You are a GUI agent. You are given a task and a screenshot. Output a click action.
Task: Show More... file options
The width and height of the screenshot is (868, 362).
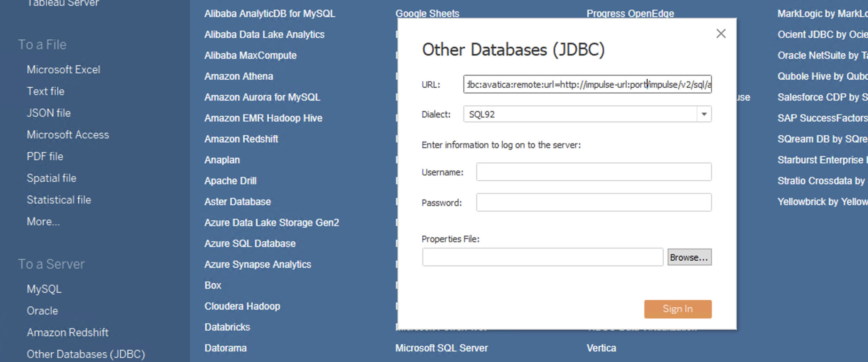pos(43,221)
